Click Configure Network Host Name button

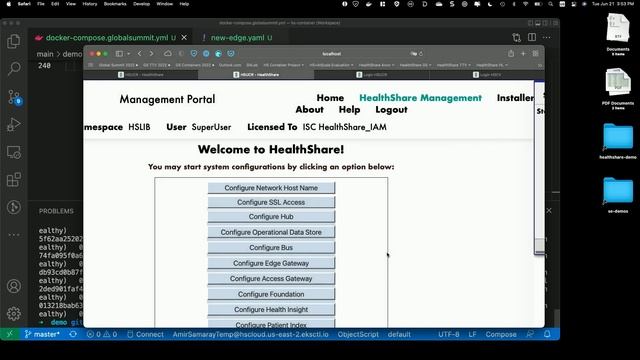(271, 188)
